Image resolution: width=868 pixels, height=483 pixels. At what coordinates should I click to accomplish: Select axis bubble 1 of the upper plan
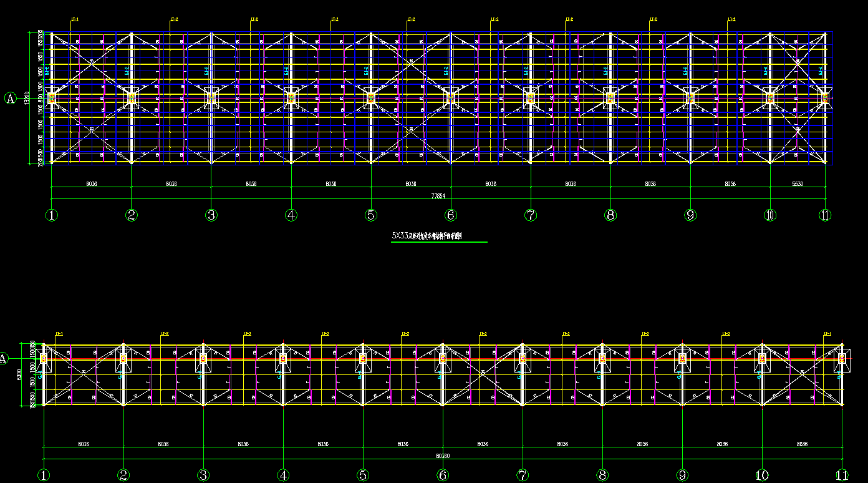point(52,215)
